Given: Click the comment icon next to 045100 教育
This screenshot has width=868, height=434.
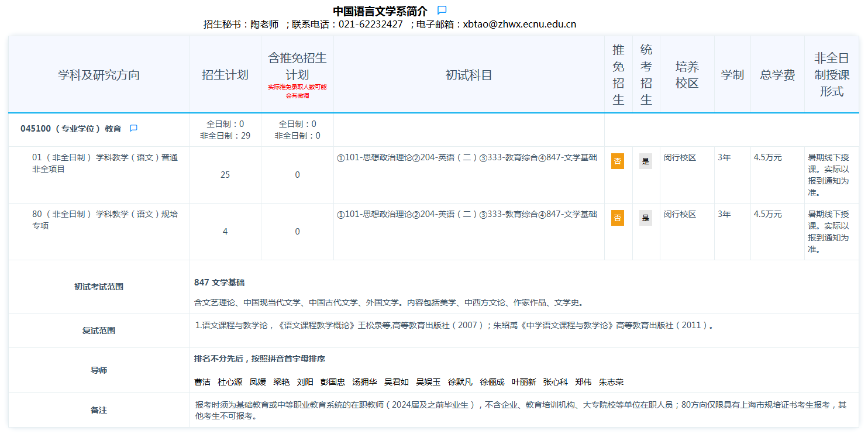Looking at the screenshot, I should [133, 129].
